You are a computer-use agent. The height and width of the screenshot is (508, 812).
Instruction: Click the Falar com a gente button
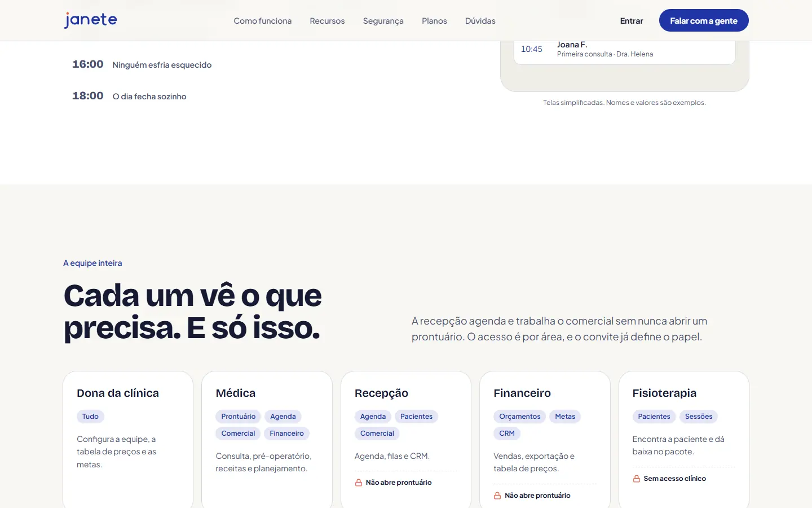point(704,20)
